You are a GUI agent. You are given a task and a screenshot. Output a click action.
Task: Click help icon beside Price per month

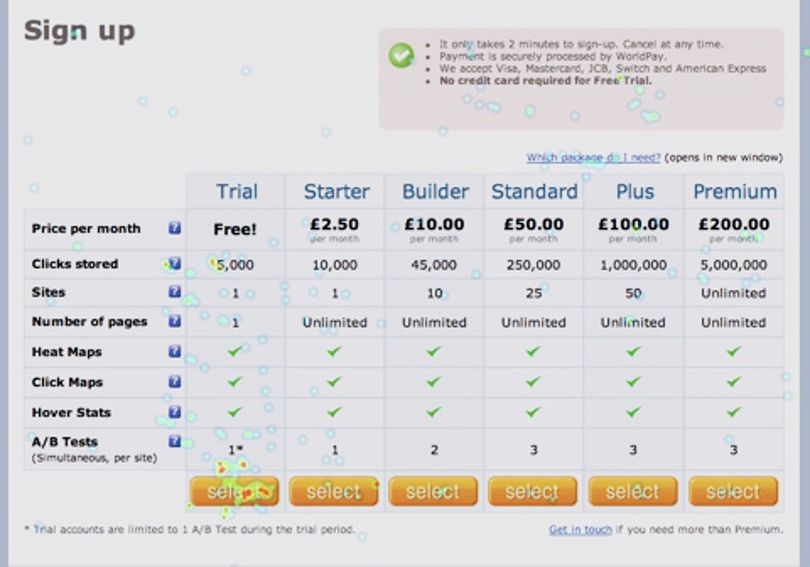(x=175, y=228)
